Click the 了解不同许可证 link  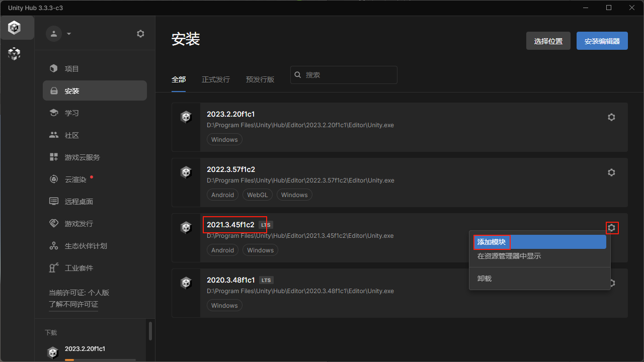(x=73, y=304)
